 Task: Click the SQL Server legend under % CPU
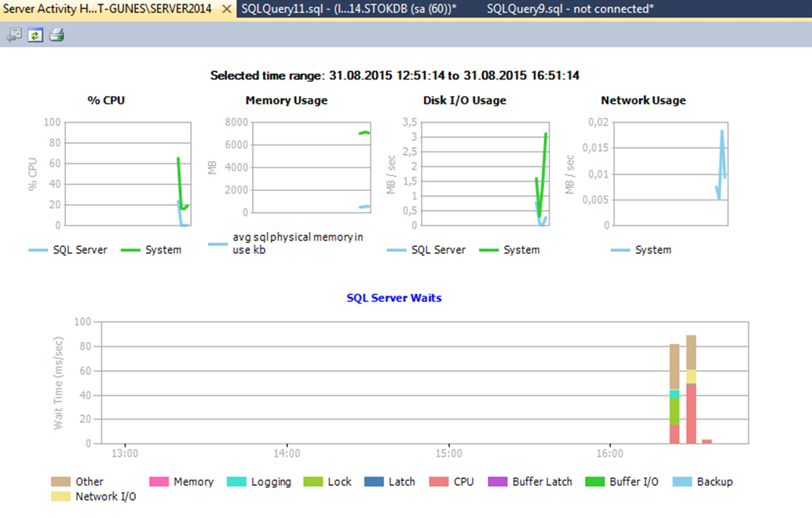68,250
